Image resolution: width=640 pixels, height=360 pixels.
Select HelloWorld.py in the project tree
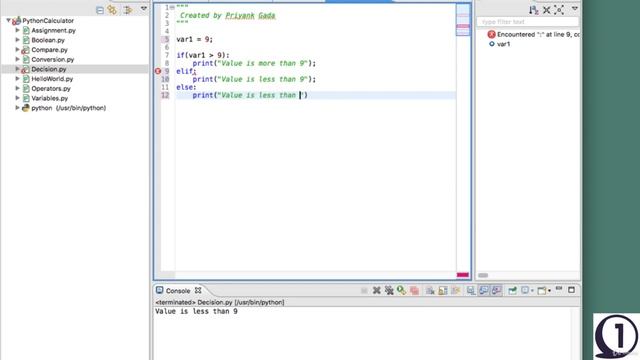pos(52,79)
